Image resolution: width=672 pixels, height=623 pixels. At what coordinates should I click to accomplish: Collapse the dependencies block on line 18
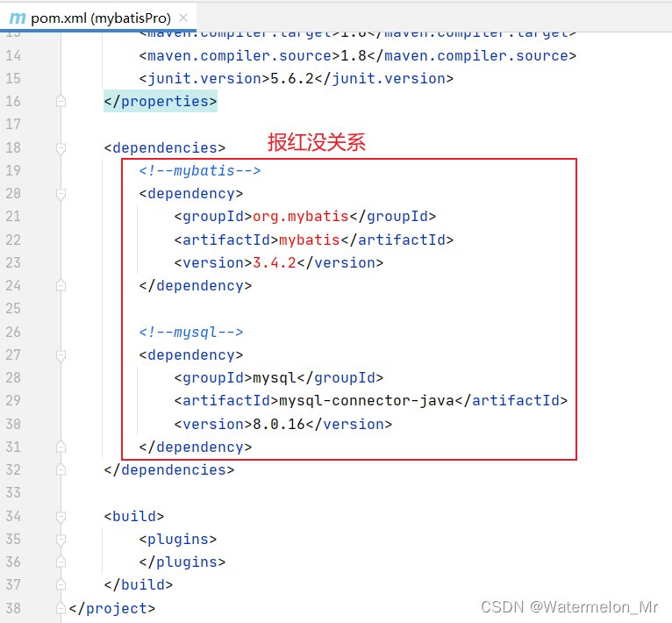click(61, 148)
